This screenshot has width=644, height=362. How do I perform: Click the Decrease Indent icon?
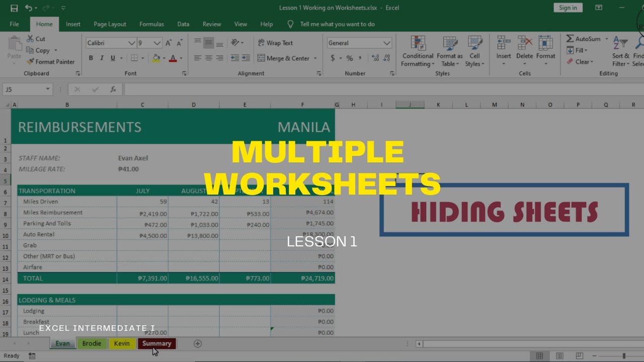235,58
